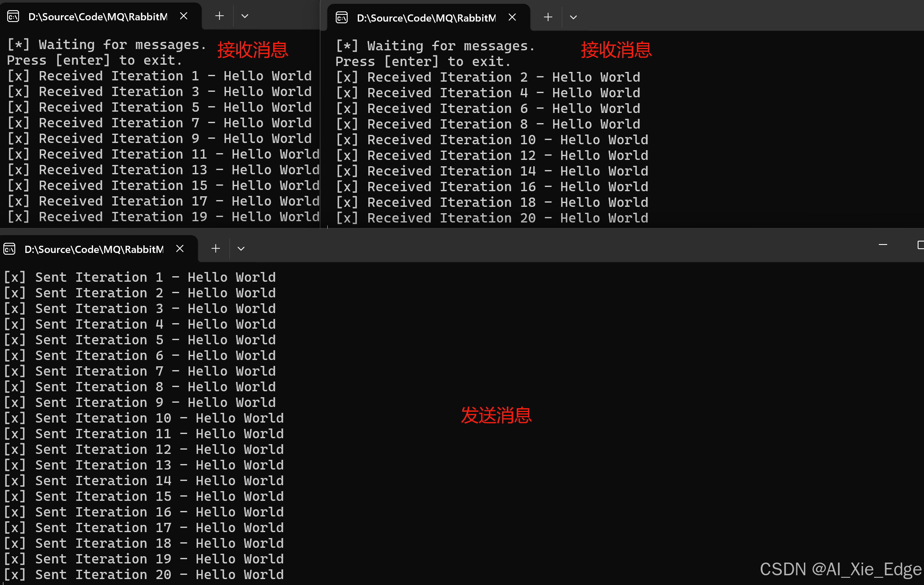This screenshot has height=585, width=924.
Task: Click 'Sent Iteration 19 - Hello World' line
Action: [x=144, y=559]
